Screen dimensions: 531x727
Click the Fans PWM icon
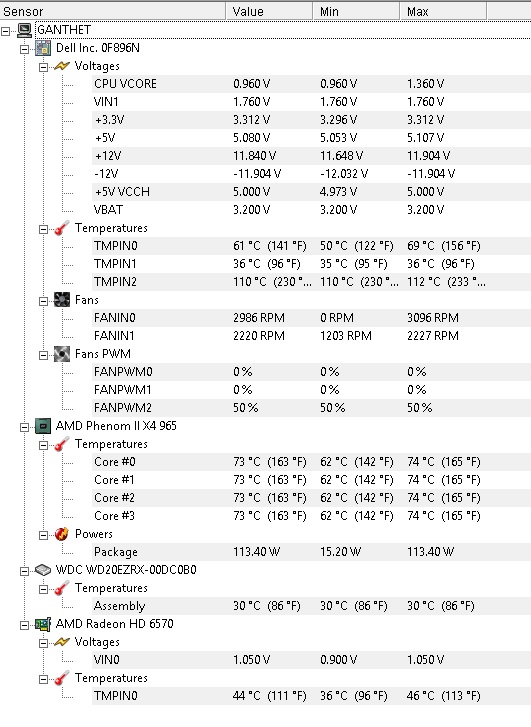tap(62, 354)
